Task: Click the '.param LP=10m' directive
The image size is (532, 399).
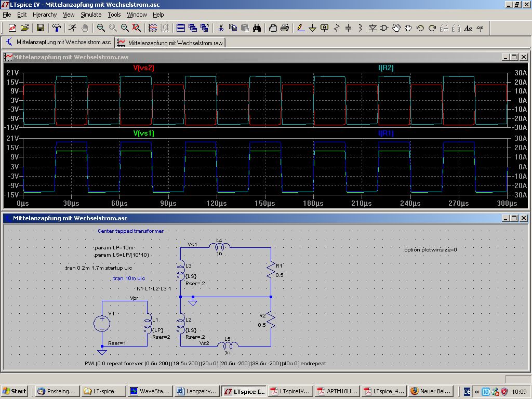Action: coord(114,247)
